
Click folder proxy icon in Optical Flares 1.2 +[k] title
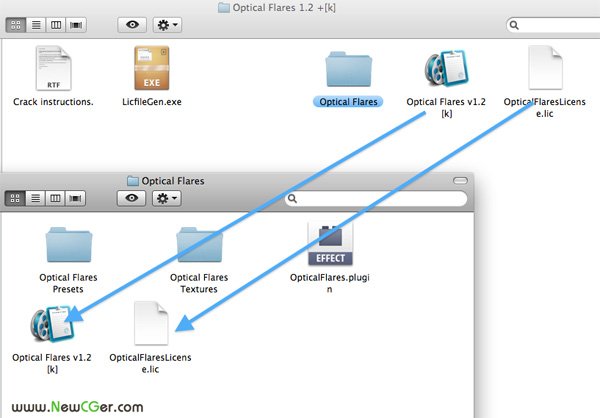tap(224, 8)
